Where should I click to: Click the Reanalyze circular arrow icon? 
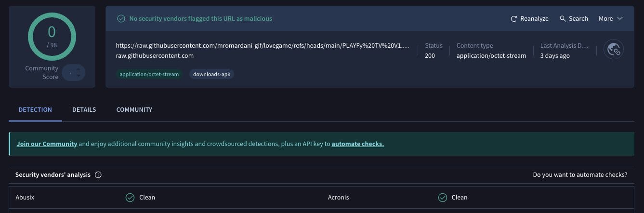(514, 19)
